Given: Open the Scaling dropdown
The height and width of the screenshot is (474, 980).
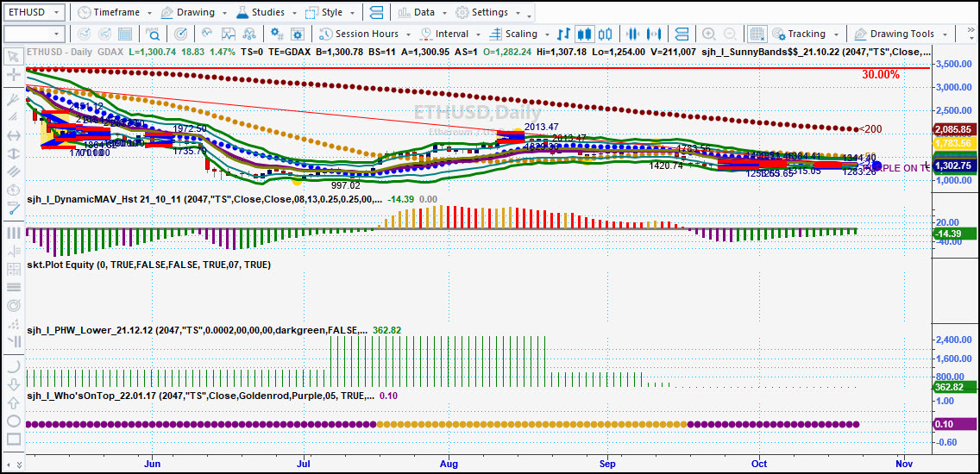Looking at the screenshot, I should [x=520, y=34].
